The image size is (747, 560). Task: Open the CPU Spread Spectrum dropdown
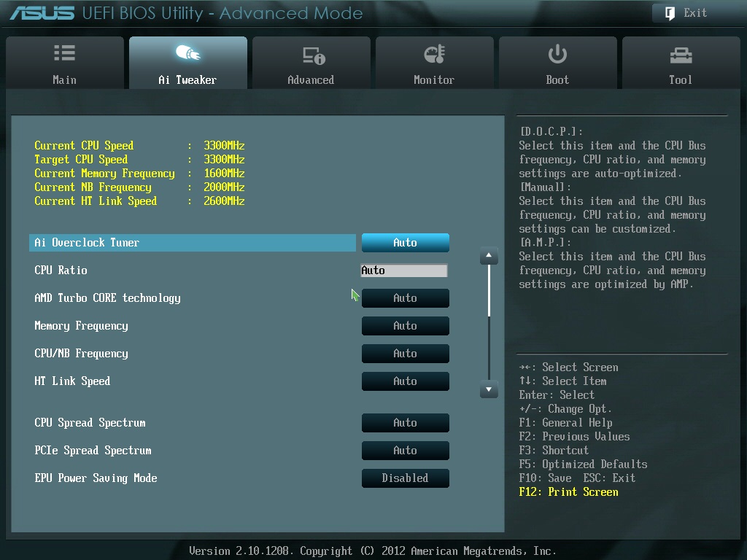(406, 422)
